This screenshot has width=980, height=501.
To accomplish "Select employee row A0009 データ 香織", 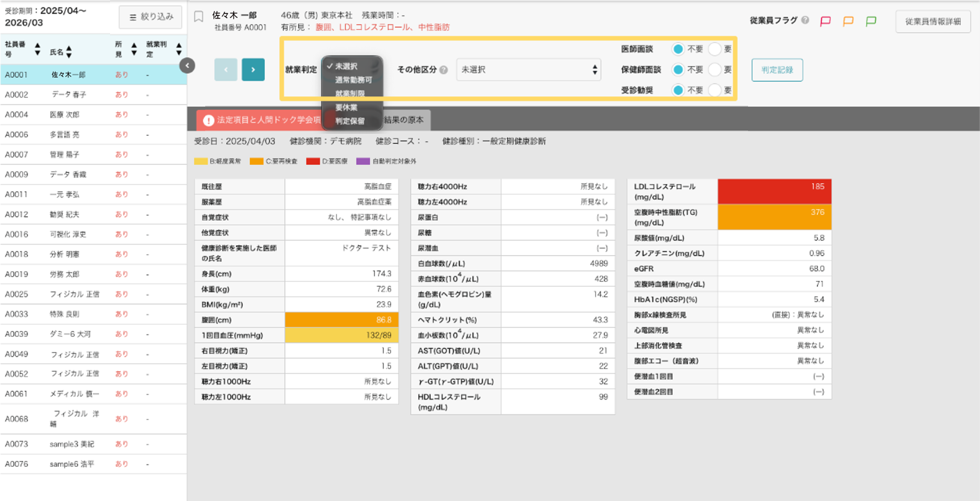I will pyautogui.click(x=93, y=174).
